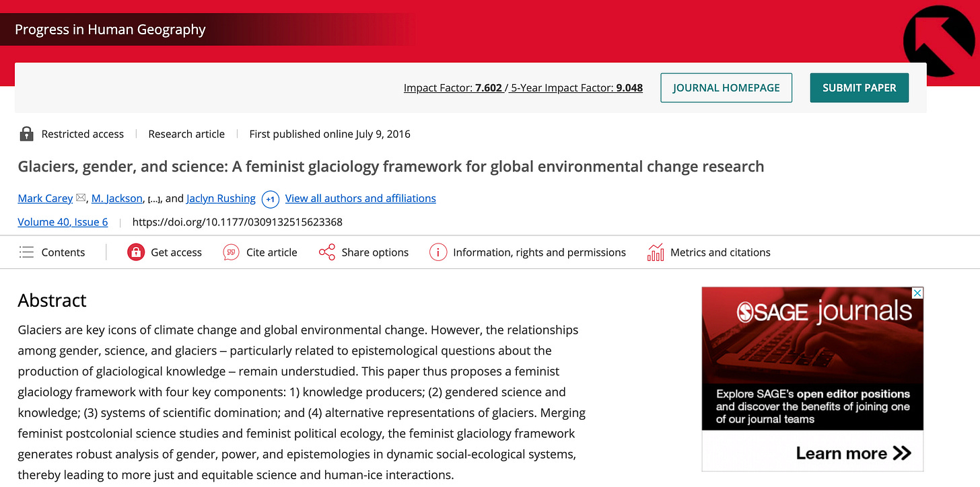This screenshot has height=487, width=980.
Task: Click View all authors and affiliations
Action: click(x=361, y=198)
